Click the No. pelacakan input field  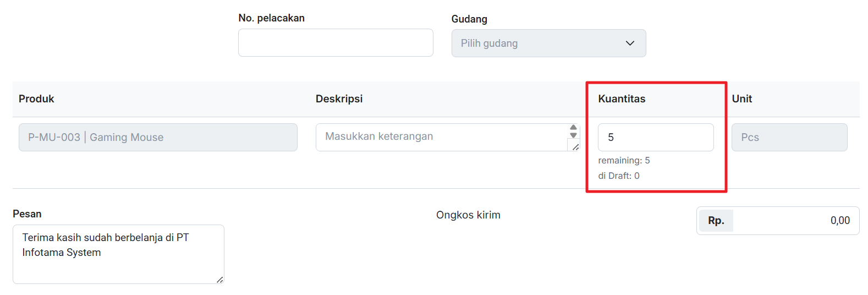click(x=336, y=43)
